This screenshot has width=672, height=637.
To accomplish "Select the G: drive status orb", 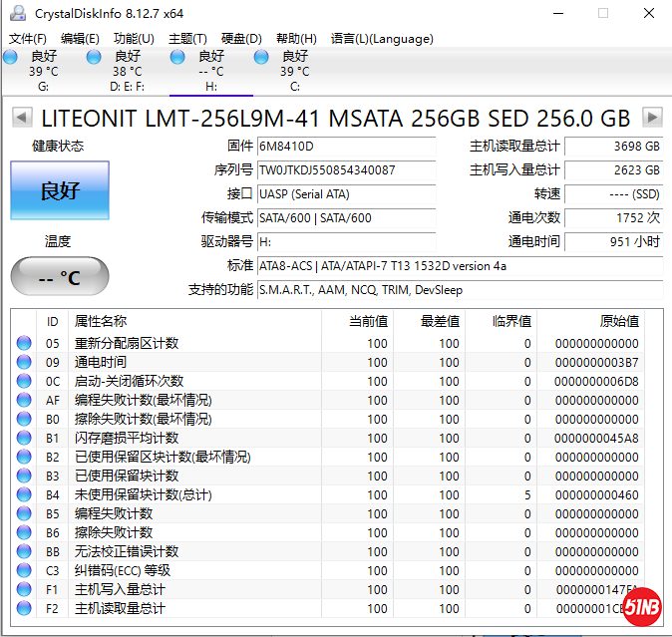I will (x=11, y=58).
